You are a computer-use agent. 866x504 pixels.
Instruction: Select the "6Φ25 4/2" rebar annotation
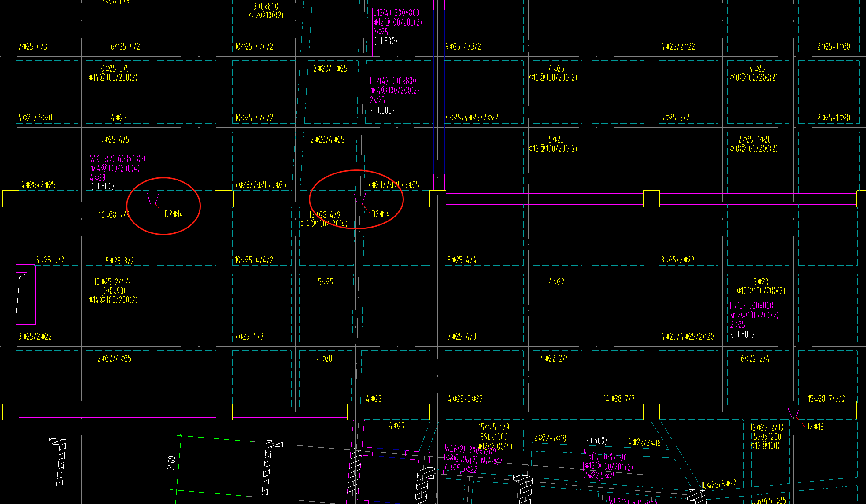(126, 47)
